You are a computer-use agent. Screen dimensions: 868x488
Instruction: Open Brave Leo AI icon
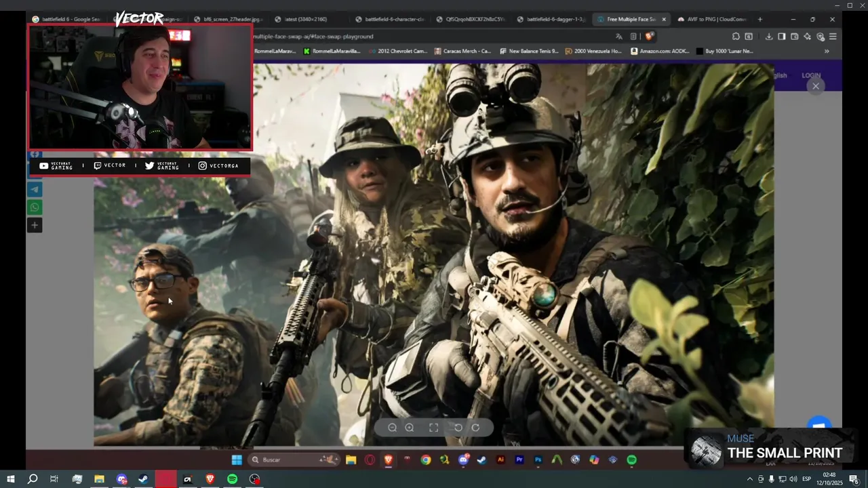pyautogui.click(x=807, y=37)
